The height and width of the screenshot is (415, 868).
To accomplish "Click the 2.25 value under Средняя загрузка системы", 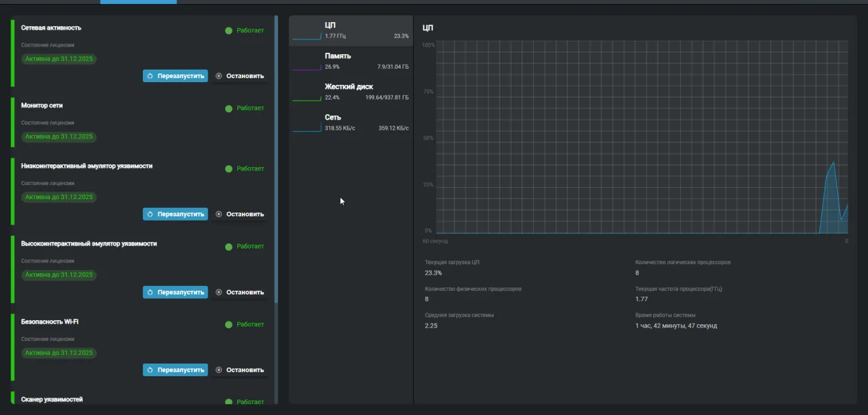I will pos(431,325).
